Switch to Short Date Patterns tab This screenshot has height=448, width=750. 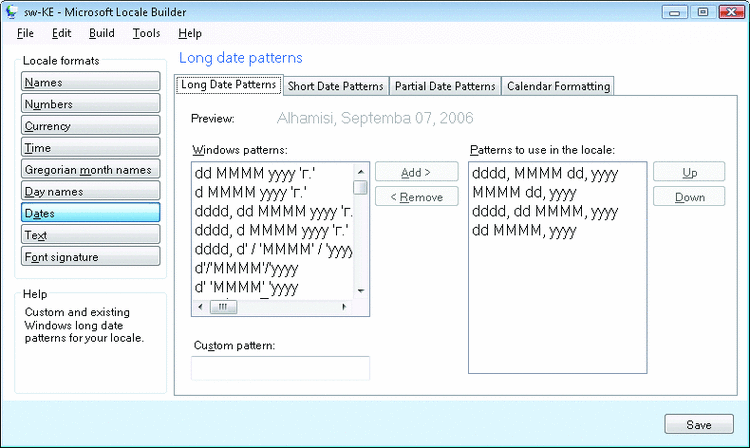pos(336,86)
